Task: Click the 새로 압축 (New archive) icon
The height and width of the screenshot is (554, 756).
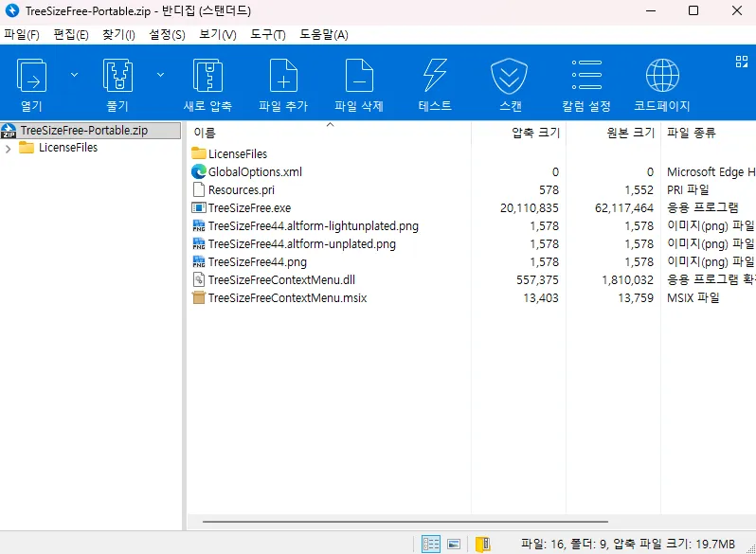Action: click(x=207, y=75)
